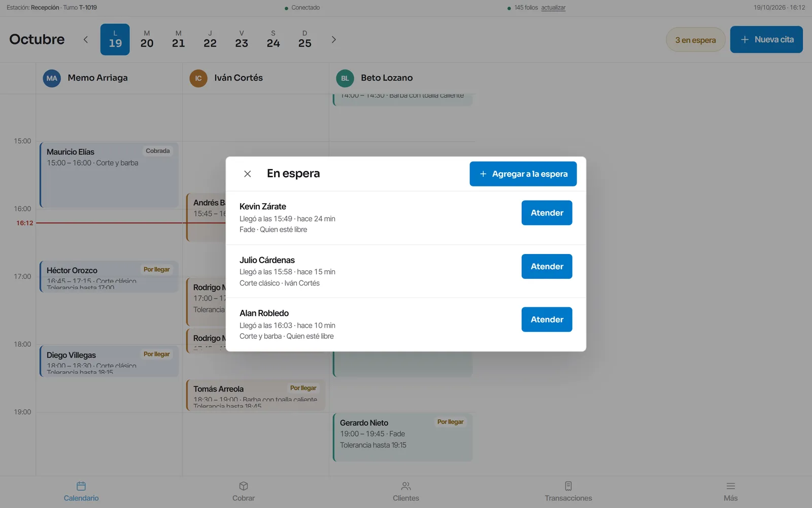Select Monday 19 in date strip
The image size is (812, 508).
click(115, 40)
